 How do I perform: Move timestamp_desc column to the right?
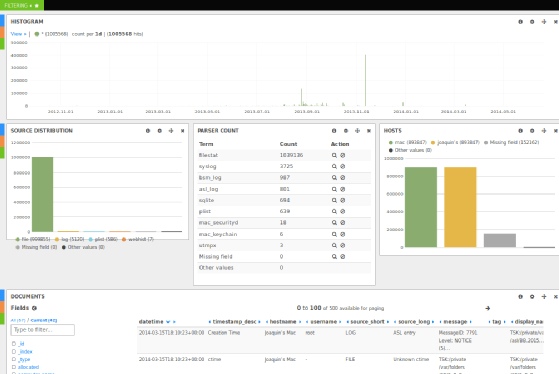[x=260, y=322]
